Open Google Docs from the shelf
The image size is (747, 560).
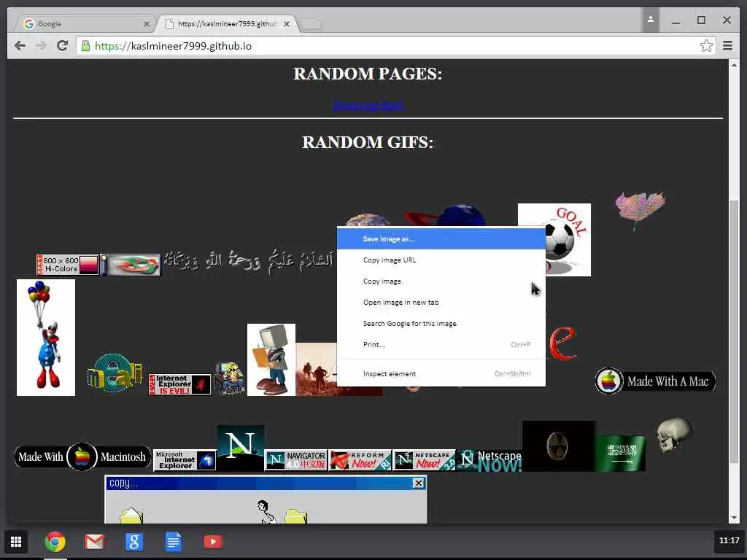tap(174, 542)
